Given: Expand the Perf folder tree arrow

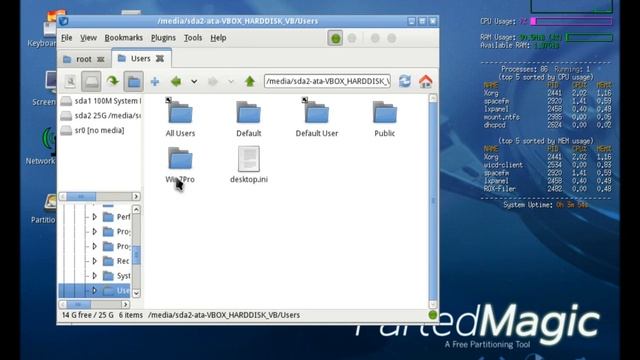Looking at the screenshot, I should click(94, 217).
